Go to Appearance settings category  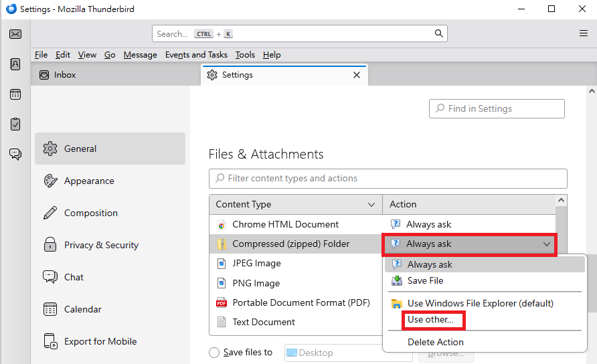tap(89, 181)
